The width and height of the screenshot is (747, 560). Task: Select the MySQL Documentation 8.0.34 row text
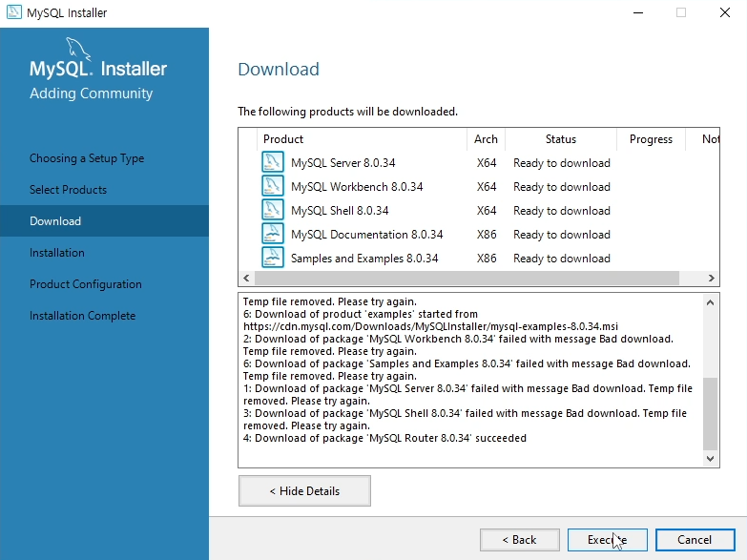pos(367,235)
